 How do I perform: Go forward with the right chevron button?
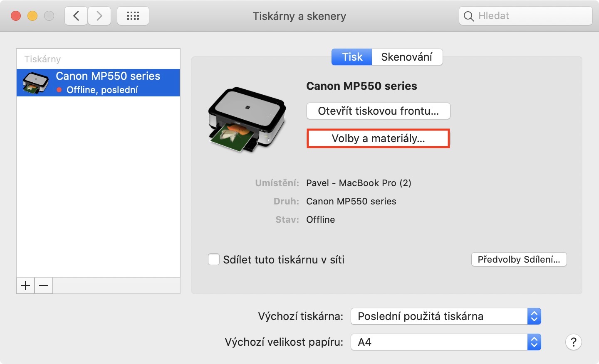click(x=99, y=16)
